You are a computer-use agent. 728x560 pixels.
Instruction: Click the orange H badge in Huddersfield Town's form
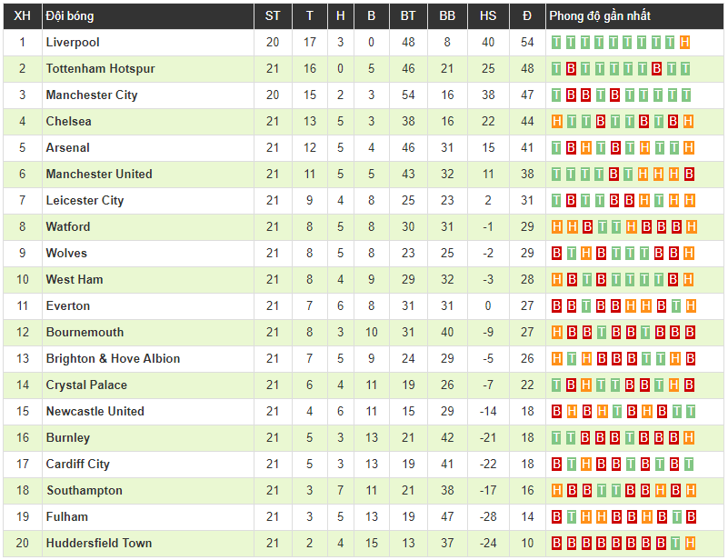(x=690, y=544)
